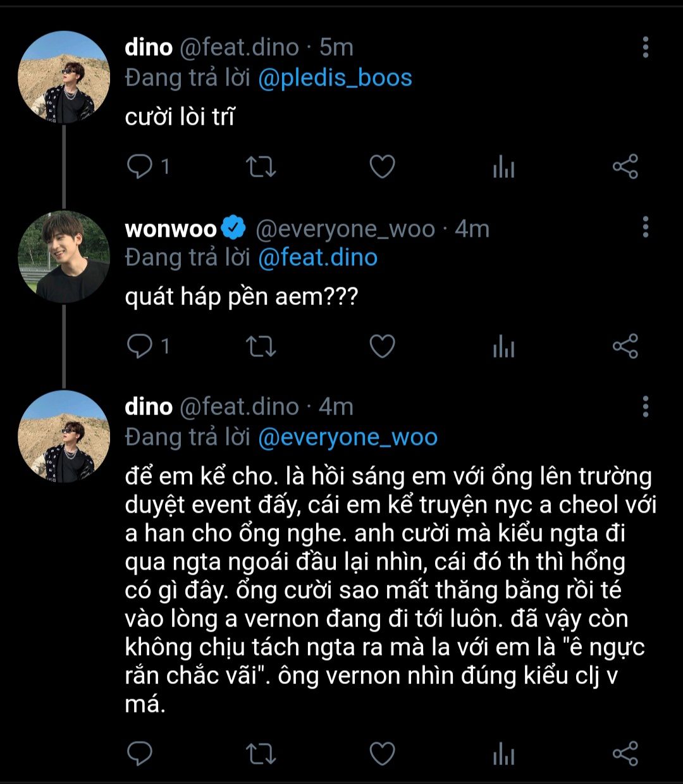Open wonwoo's profile picture
This screenshot has height=784, width=683.
pyautogui.click(x=64, y=256)
